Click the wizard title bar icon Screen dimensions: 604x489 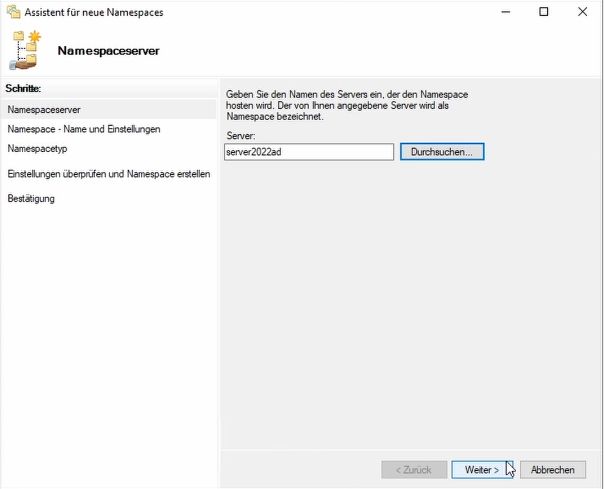pyautogui.click(x=13, y=12)
